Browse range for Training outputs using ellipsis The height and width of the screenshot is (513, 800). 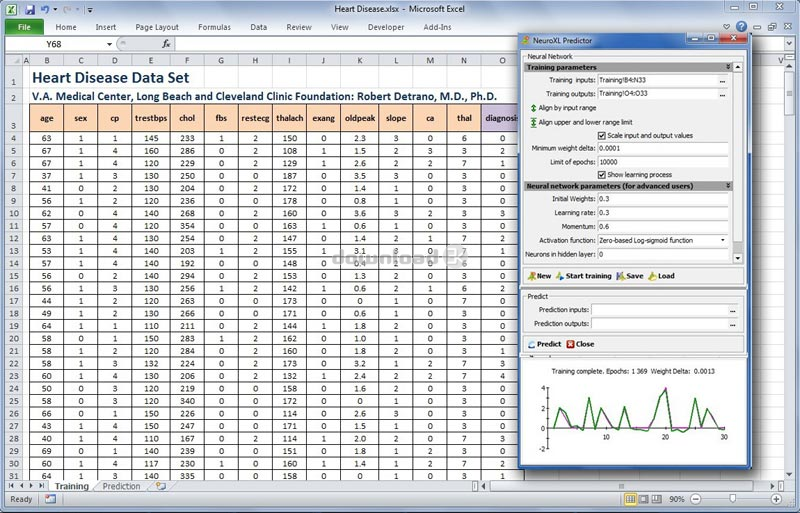tap(722, 94)
